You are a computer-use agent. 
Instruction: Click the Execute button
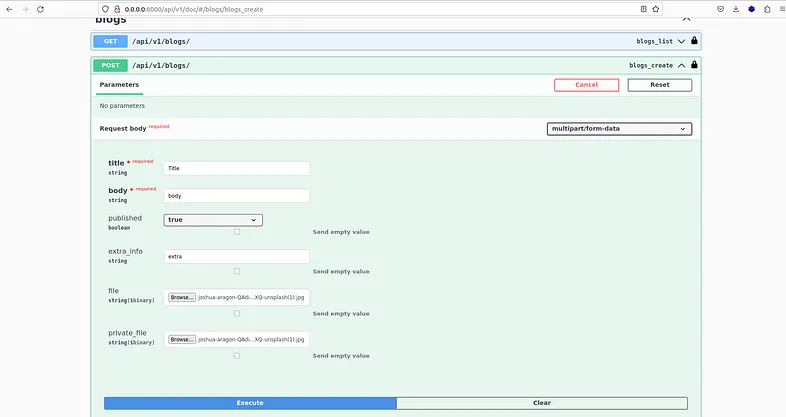click(250, 403)
